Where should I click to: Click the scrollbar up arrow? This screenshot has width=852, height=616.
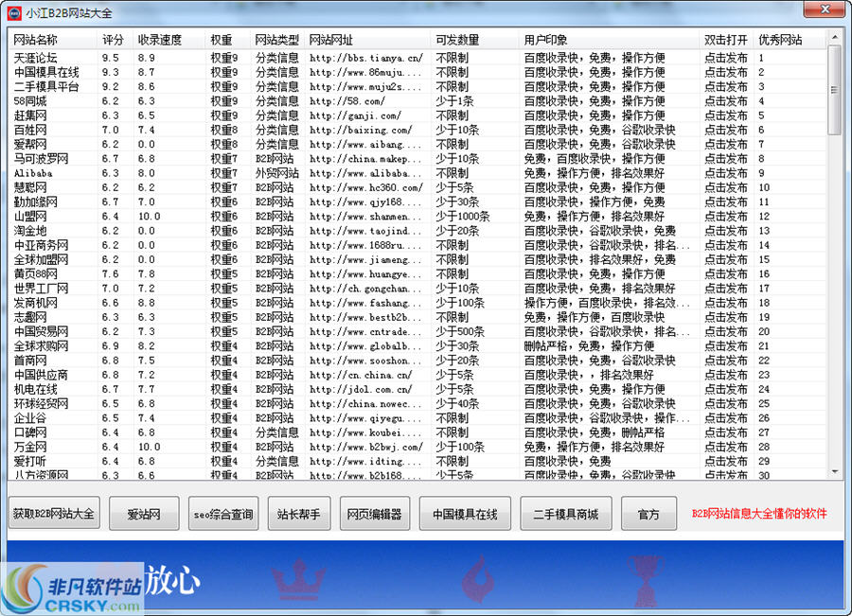[835, 38]
